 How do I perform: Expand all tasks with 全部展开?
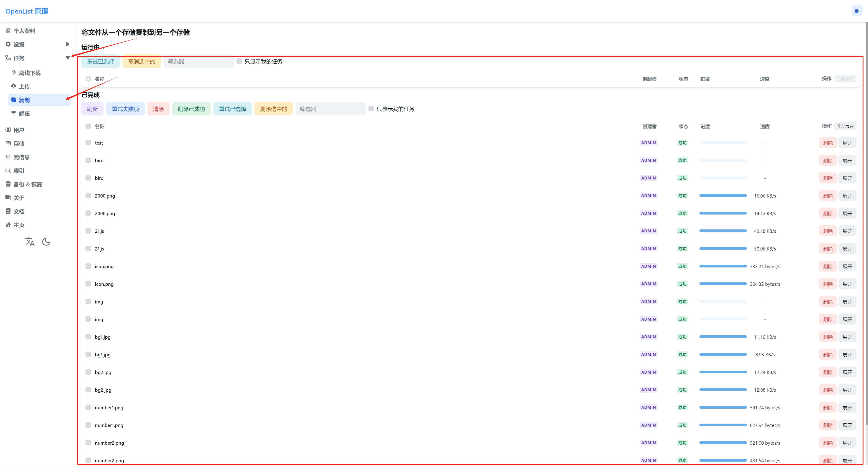tap(845, 126)
